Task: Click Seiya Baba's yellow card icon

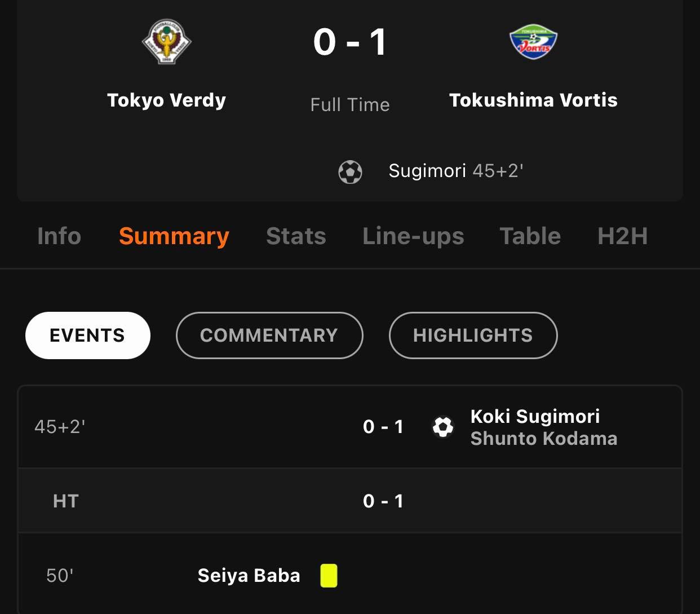Action: (x=329, y=576)
